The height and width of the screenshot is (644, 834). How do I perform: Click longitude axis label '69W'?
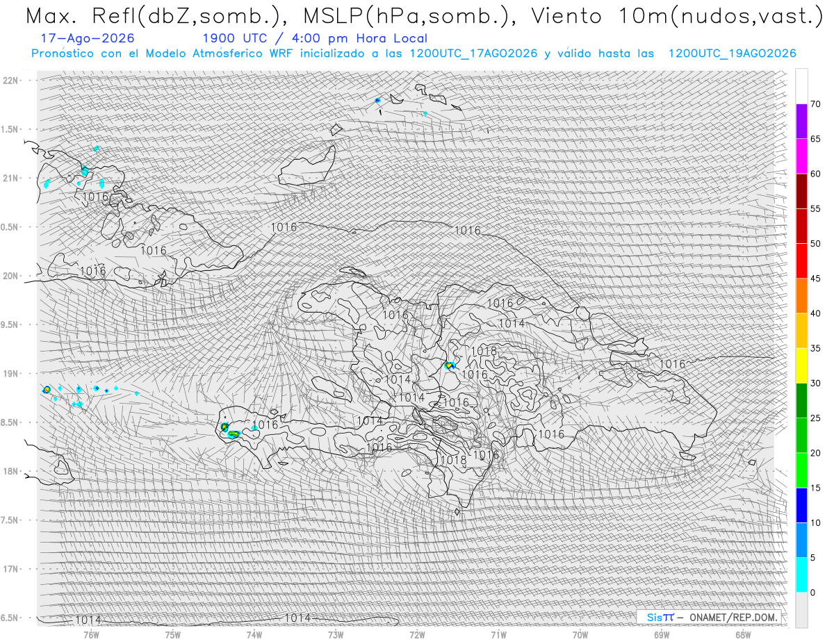[662, 634]
